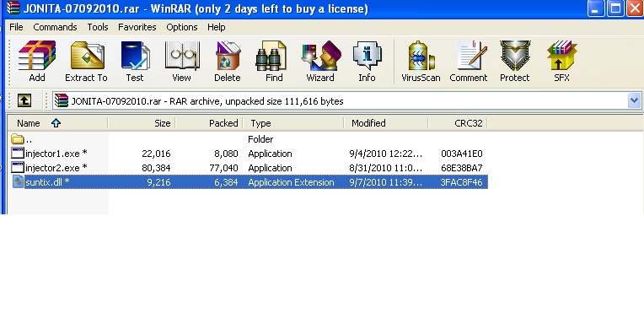Open the Help menu

[217, 27]
